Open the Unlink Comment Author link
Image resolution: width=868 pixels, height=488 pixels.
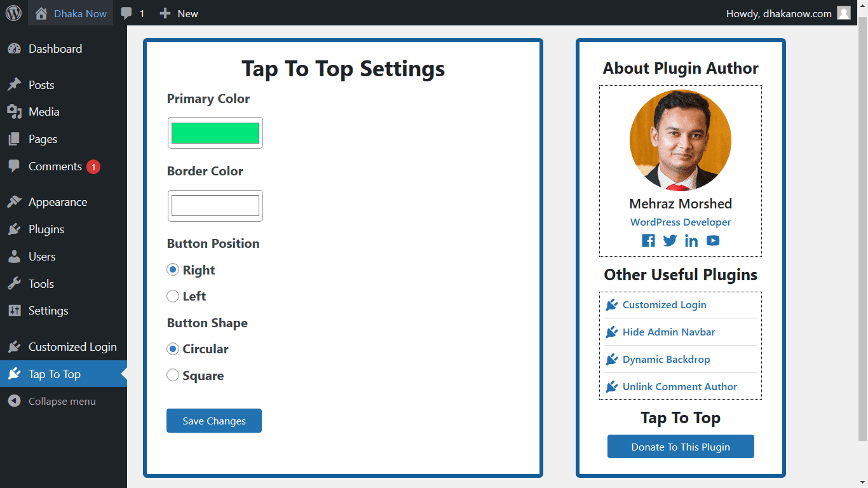click(x=679, y=387)
